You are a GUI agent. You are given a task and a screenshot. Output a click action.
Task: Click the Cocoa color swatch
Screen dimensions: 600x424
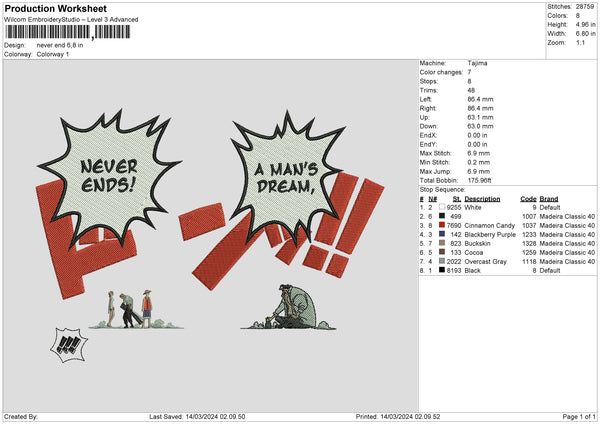click(442, 252)
